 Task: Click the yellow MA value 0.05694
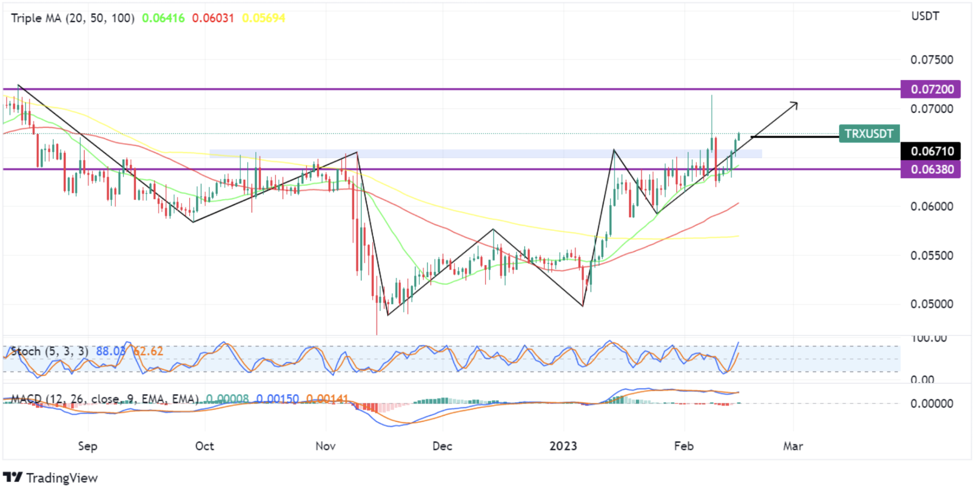[x=263, y=18]
